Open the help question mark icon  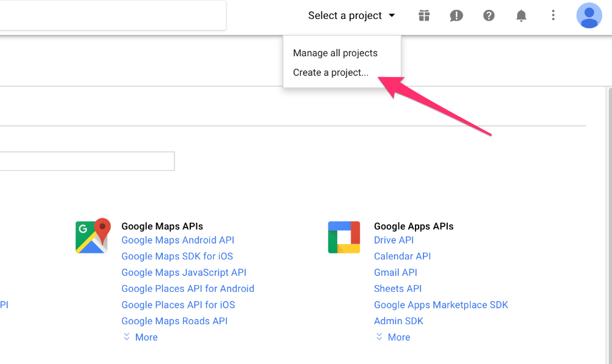[x=488, y=16]
